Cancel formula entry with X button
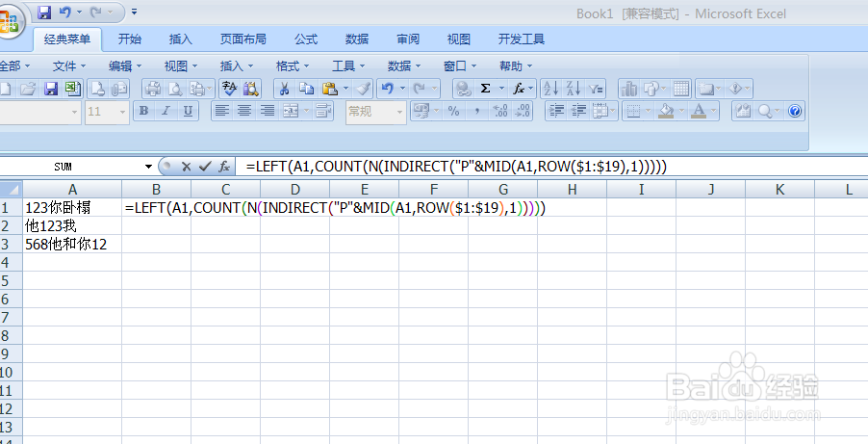The image size is (868, 444). click(x=187, y=167)
